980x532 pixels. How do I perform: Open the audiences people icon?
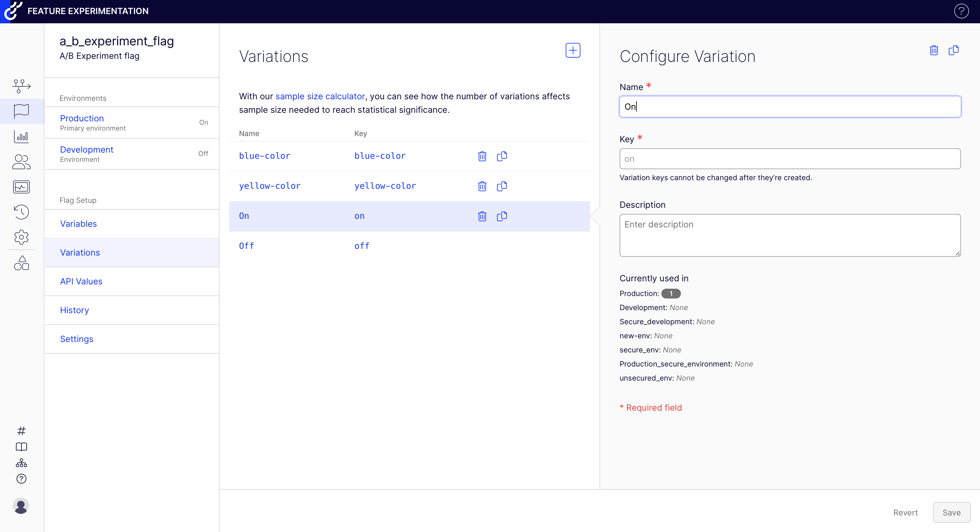coord(21,162)
